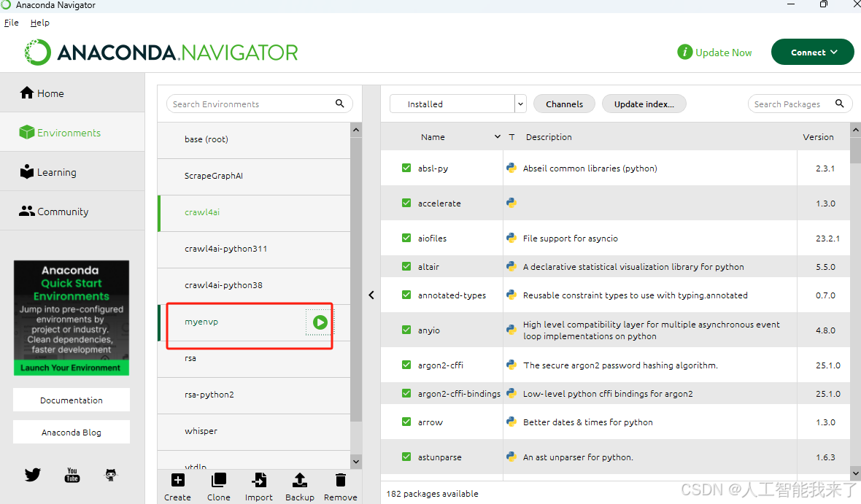Open the Connect dropdown button
Viewport: 861px width, 504px height.
coord(813,53)
